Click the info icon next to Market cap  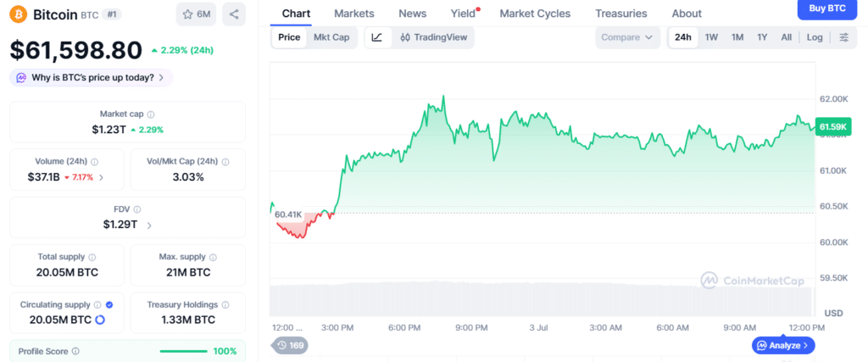click(x=151, y=114)
